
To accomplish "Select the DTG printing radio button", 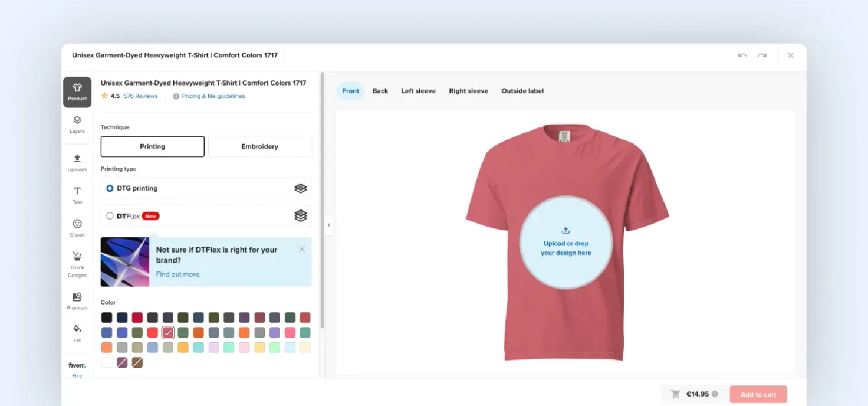I will coord(110,188).
